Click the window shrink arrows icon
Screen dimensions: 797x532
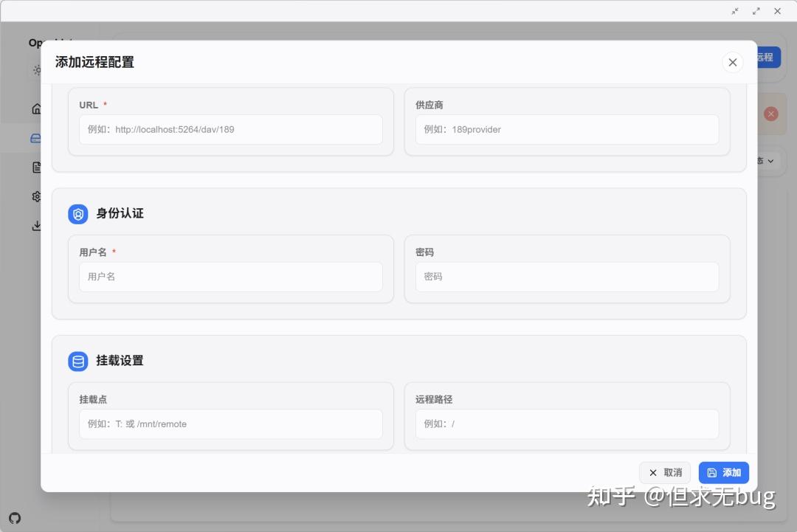(735, 11)
